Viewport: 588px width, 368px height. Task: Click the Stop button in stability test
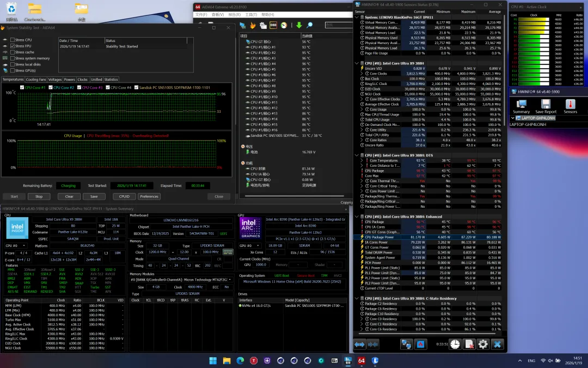(39, 196)
